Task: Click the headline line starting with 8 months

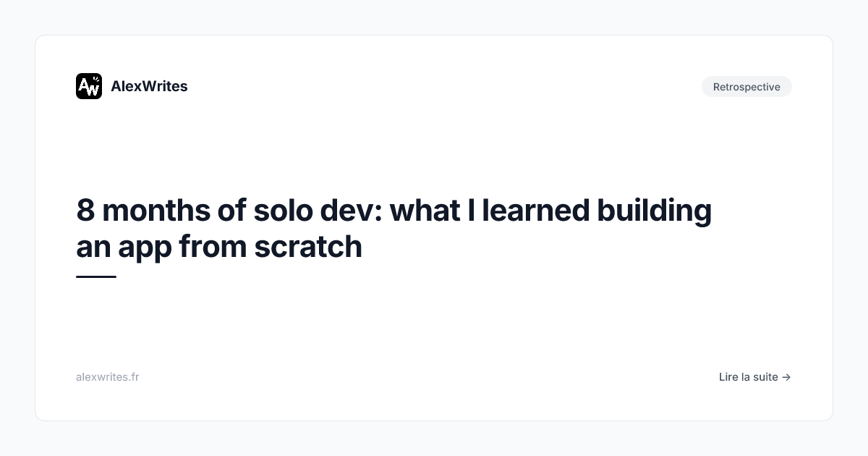Action: pos(393,211)
